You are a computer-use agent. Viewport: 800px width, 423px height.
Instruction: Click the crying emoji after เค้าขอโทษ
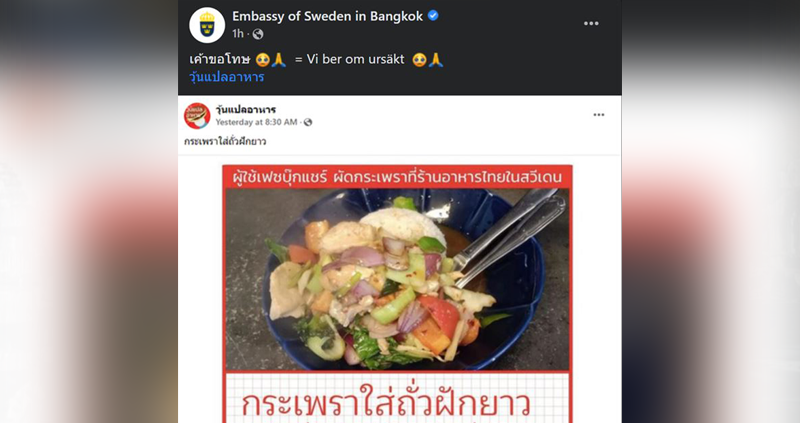(x=263, y=60)
